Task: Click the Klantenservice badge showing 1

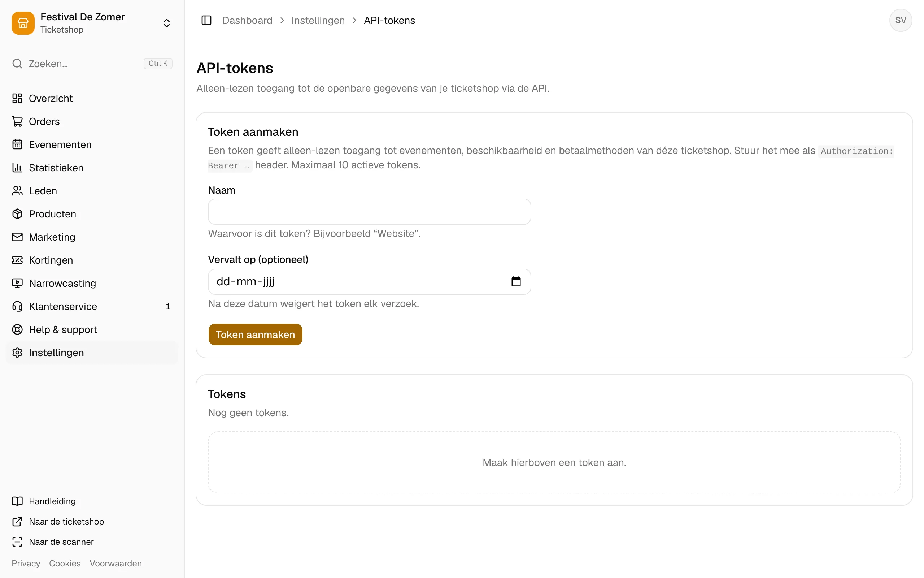Action: pos(168,307)
